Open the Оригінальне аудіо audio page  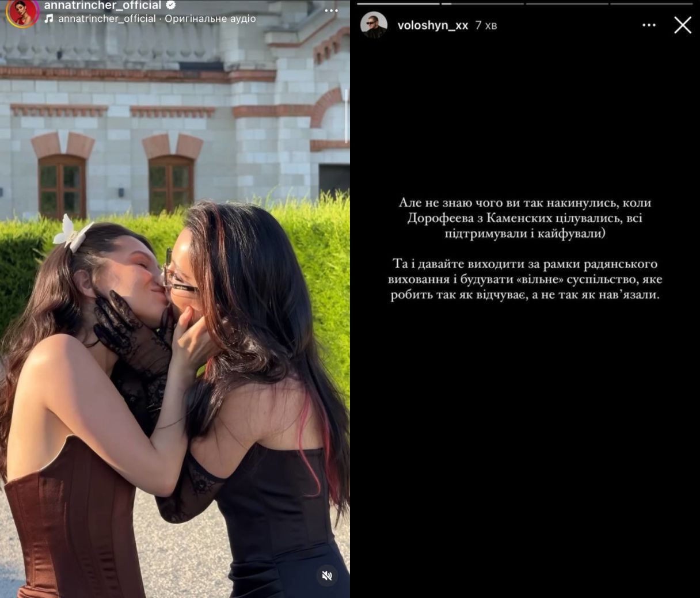tap(210, 18)
